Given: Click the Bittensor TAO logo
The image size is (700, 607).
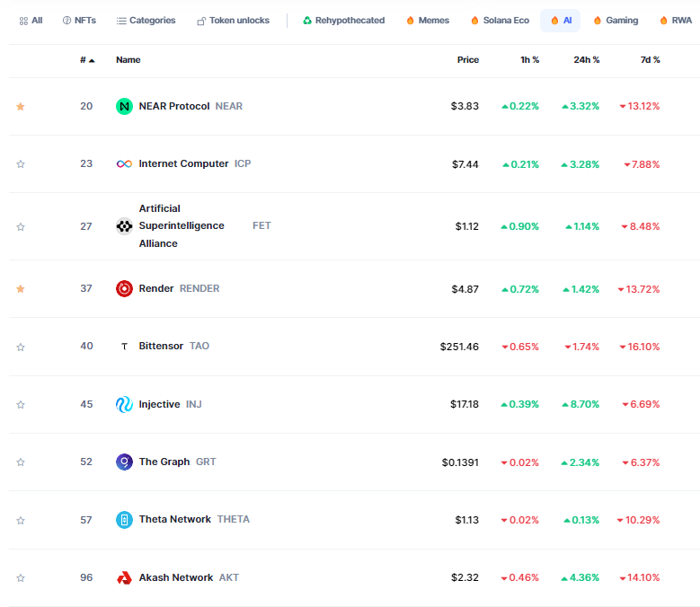Looking at the screenshot, I should (124, 346).
